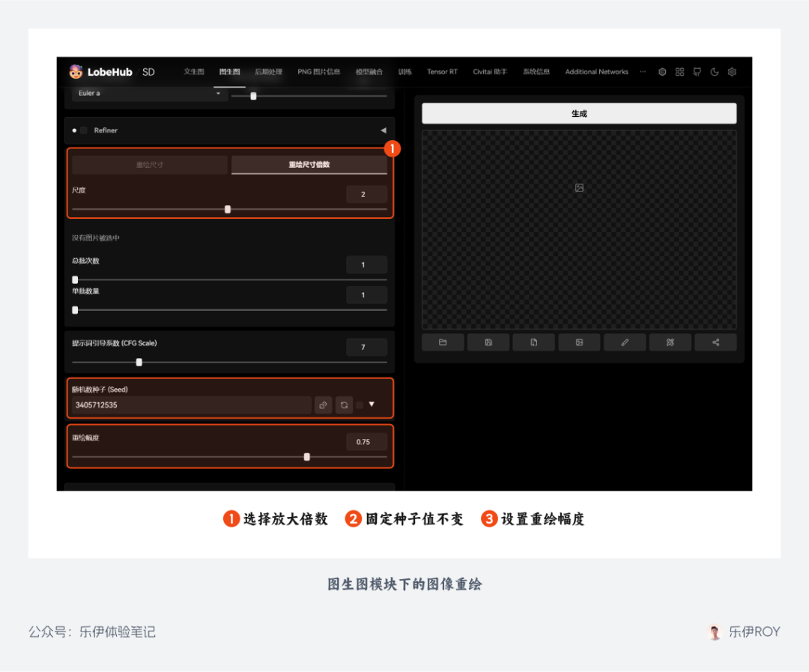
Task: Click the image icon button below preview
Action: coord(579,342)
